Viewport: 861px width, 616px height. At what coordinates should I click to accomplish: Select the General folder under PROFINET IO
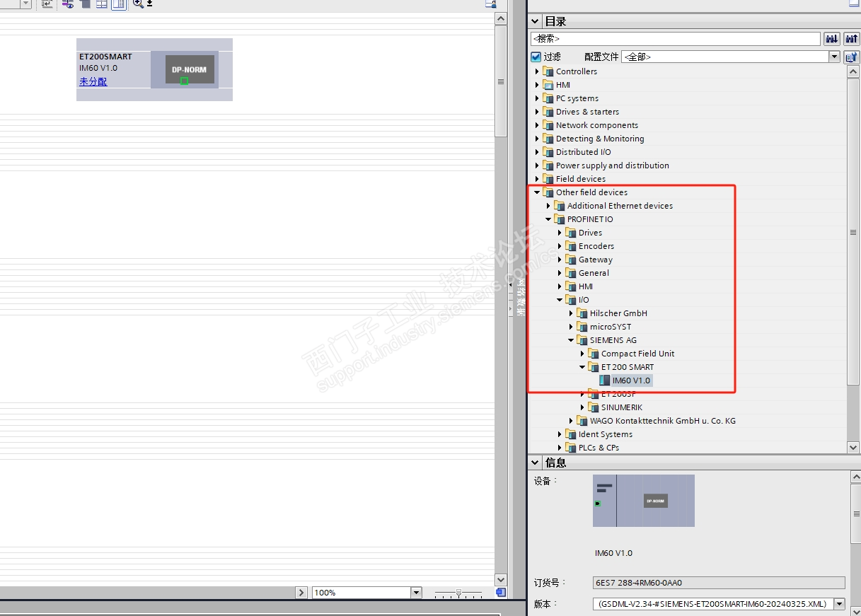pos(594,273)
